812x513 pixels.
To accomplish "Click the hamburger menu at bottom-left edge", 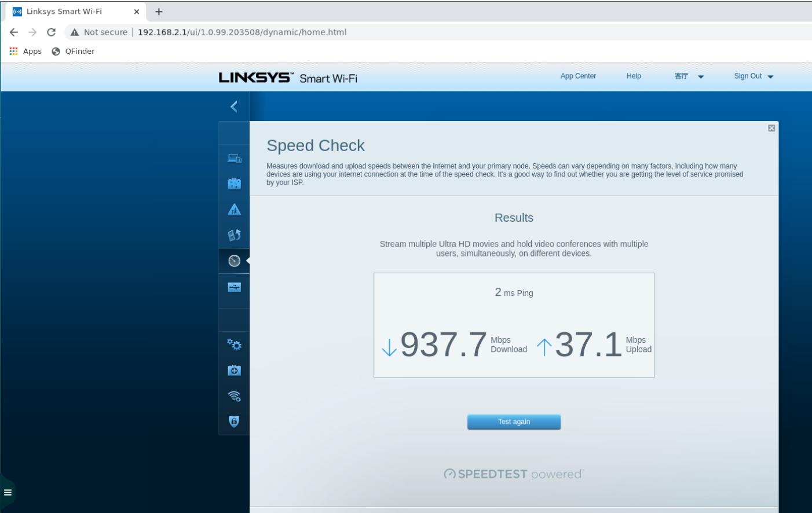I will click(x=8, y=493).
